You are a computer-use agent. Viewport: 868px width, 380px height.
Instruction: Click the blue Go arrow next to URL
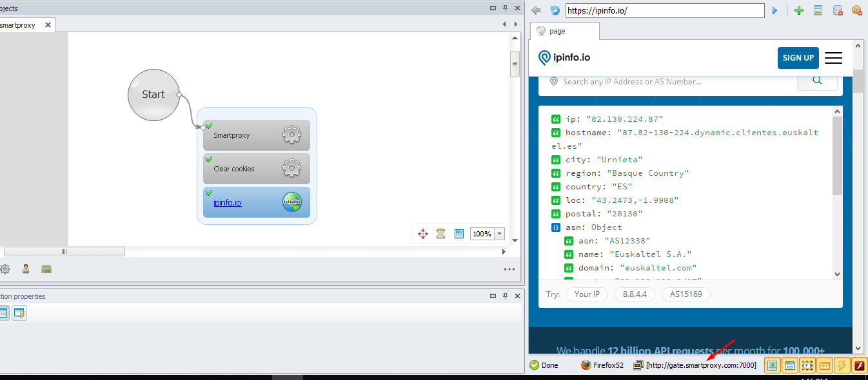pyautogui.click(x=774, y=11)
